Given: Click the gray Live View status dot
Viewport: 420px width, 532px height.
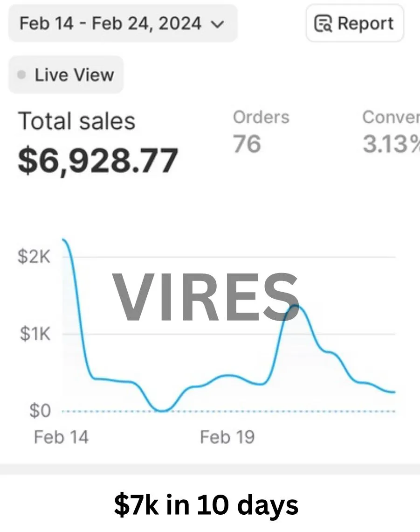Looking at the screenshot, I should coord(21,75).
